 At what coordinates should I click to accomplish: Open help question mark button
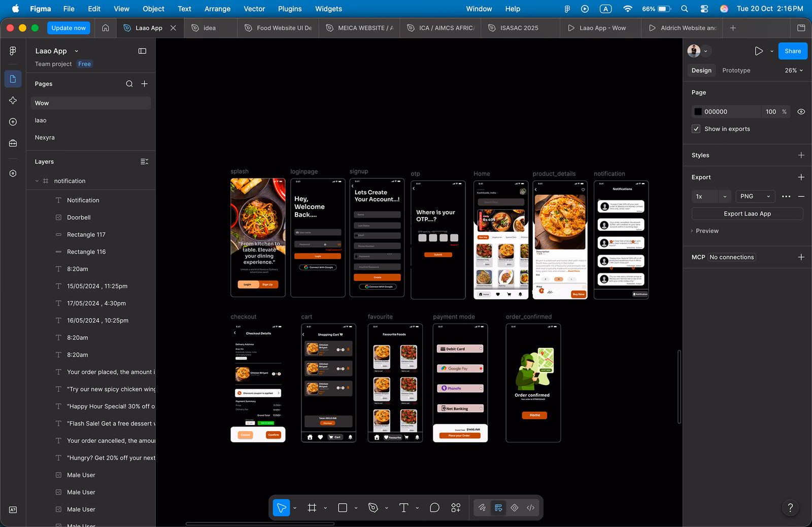click(790, 508)
